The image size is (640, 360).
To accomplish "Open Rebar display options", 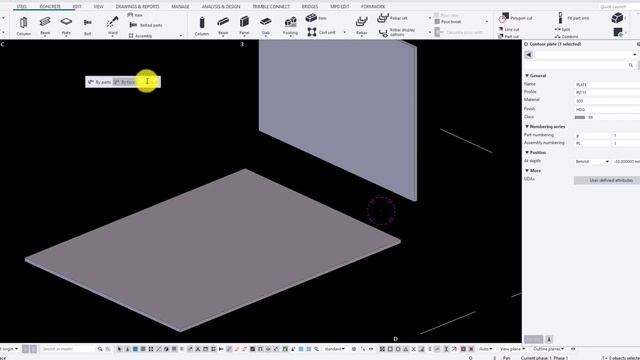I will tap(397, 32).
